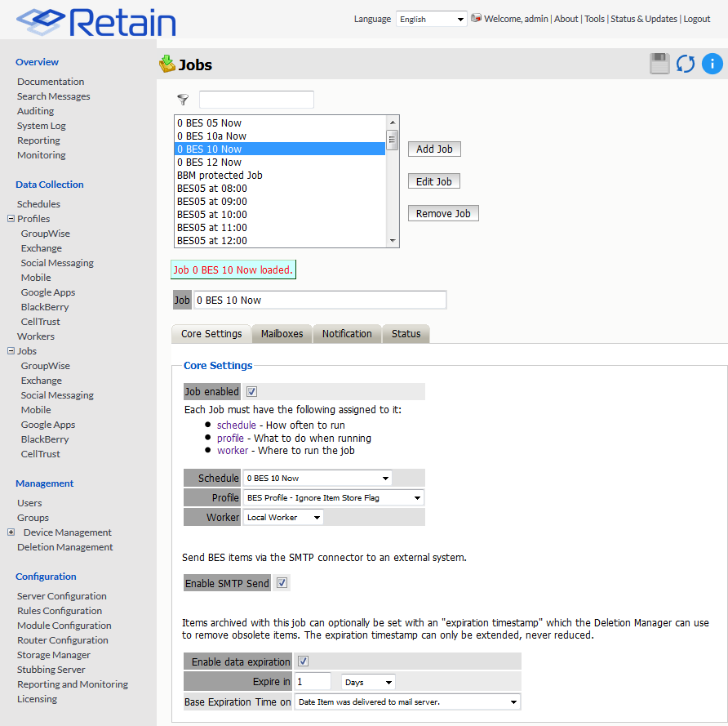The height and width of the screenshot is (726, 728).
Task: Click the Jobs page header icon
Action: pos(167,64)
